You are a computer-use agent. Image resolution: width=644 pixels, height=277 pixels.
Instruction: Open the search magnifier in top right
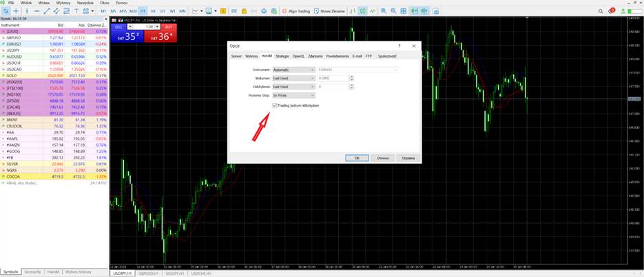pos(601,11)
